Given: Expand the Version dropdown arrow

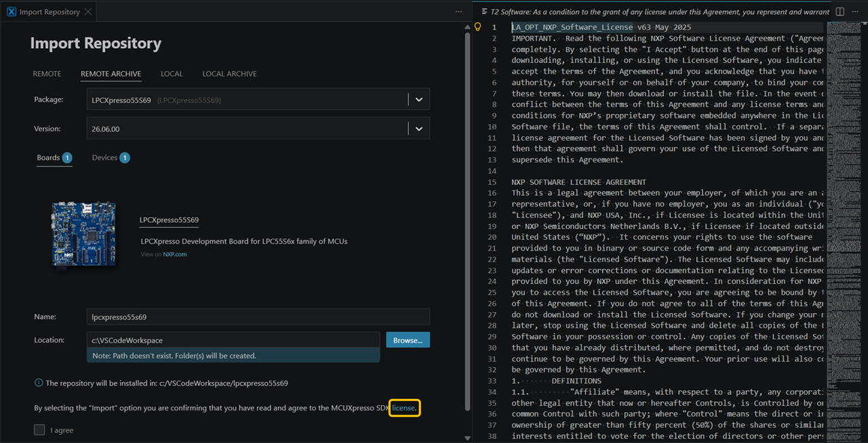Looking at the screenshot, I should tap(419, 129).
